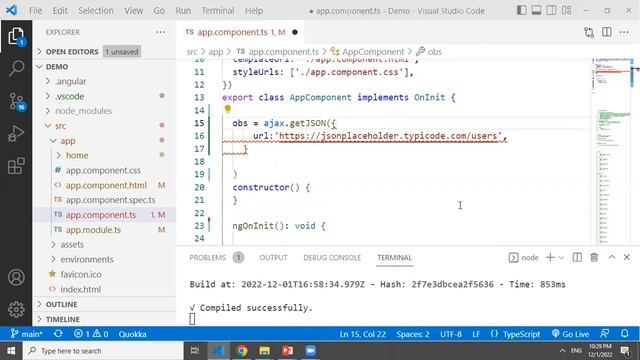This screenshot has width=640, height=360.
Task: Open favicon.ico file
Action: coord(104,274)
